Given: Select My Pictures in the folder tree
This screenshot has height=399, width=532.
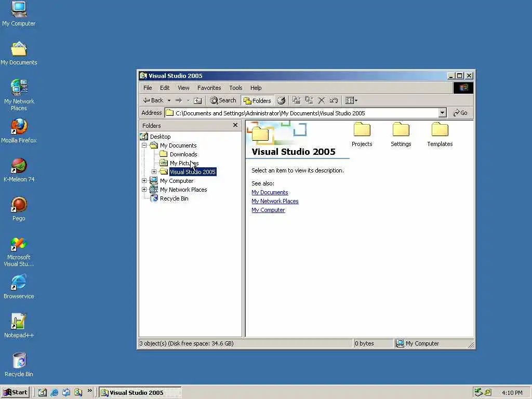Looking at the screenshot, I should tap(184, 163).
